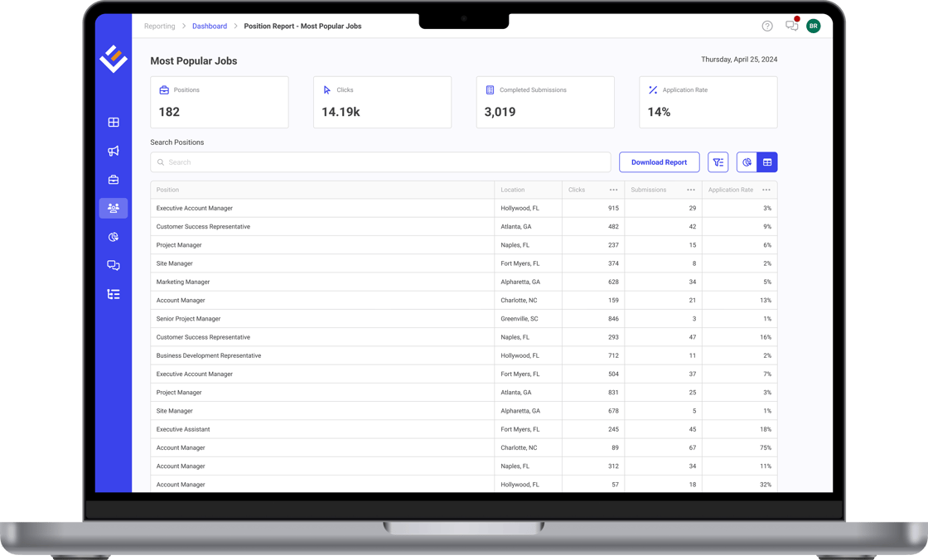
Task: Click the Download Report button
Action: (x=660, y=162)
